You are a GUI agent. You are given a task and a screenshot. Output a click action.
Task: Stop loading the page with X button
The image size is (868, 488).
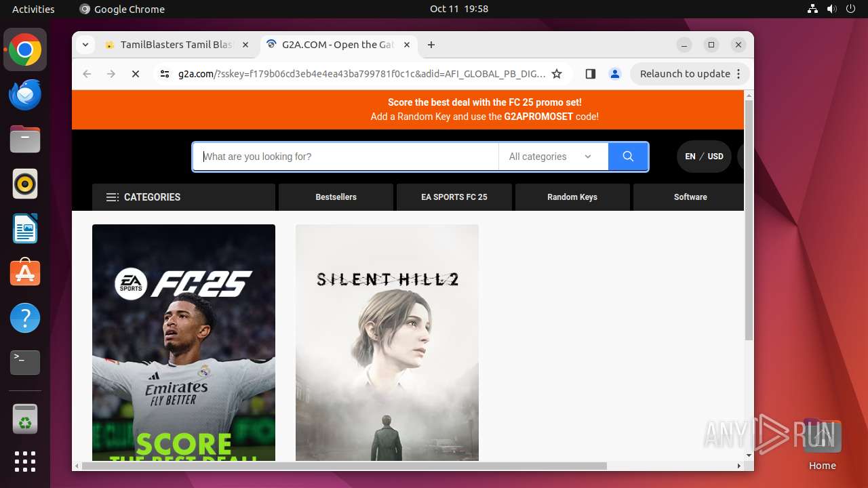(136, 74)
